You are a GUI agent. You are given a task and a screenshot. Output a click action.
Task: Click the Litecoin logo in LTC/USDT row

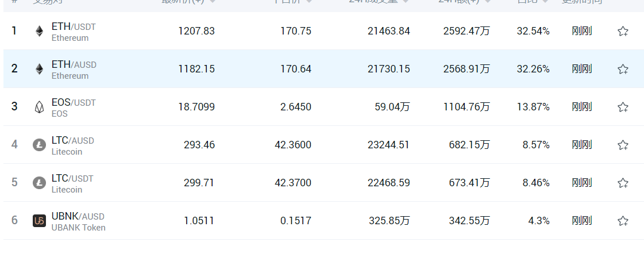(39, 183)
